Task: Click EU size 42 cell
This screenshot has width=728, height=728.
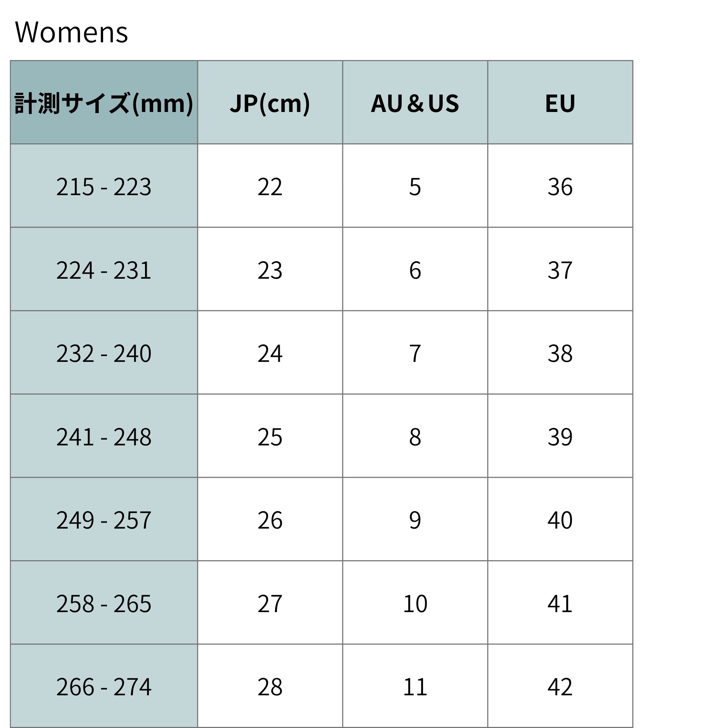Action: (x=560, y=686)
